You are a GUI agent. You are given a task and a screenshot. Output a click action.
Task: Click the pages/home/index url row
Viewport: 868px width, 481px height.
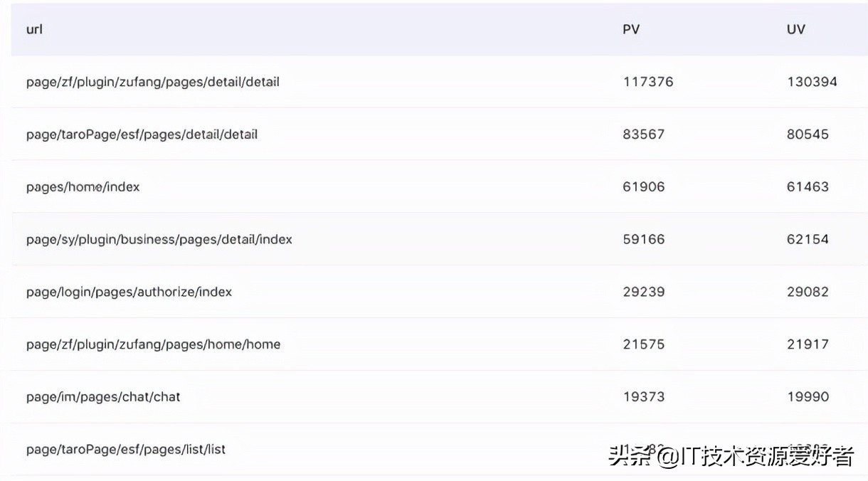point(83,187)
